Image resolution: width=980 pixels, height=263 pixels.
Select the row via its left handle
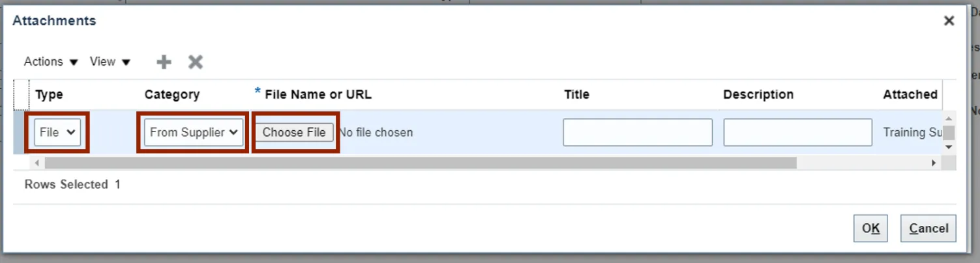[21, 132]
